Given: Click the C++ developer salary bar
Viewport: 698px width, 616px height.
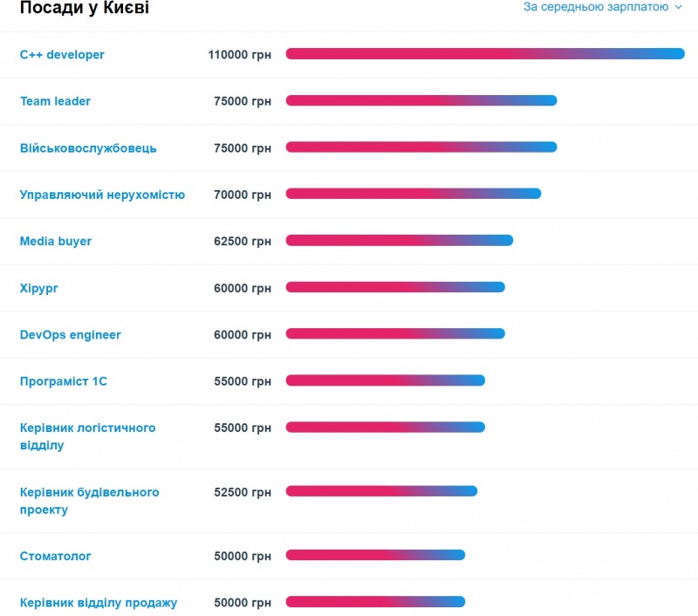Looking at the screenshot, I should click(x=485, y=53).
